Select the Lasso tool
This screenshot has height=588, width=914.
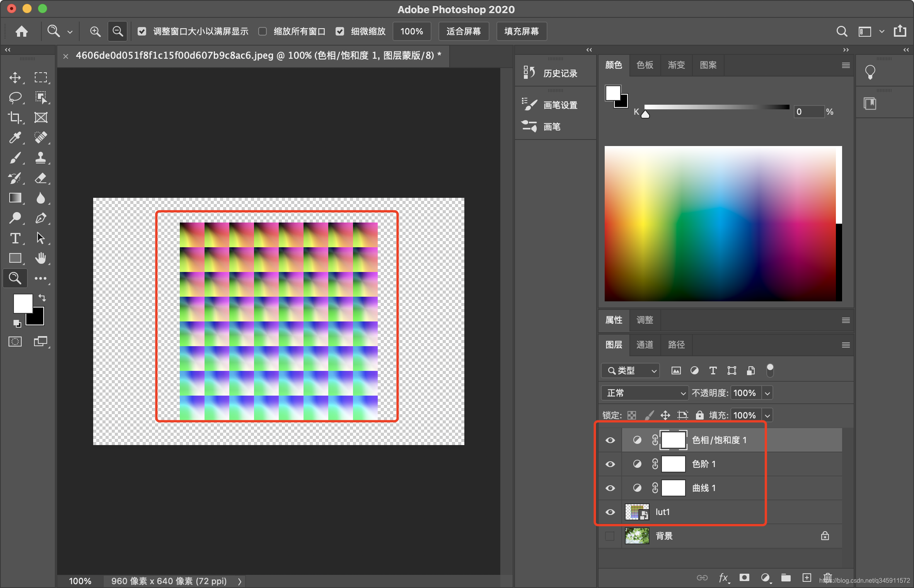click(x=15, y=97)
